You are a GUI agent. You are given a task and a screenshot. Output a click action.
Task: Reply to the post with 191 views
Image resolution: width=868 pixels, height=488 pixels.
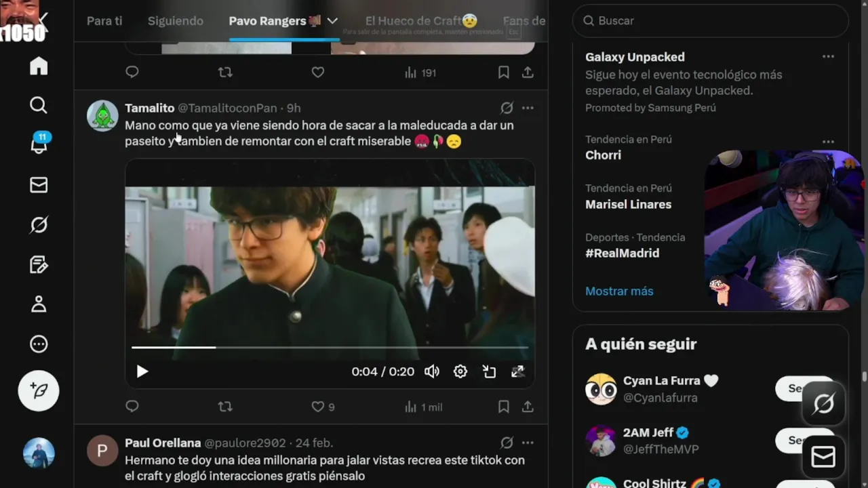[132, 72]
